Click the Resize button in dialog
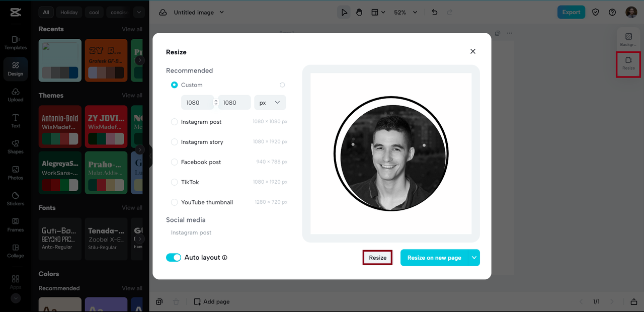Screen dimensions: 644x312 377,258
